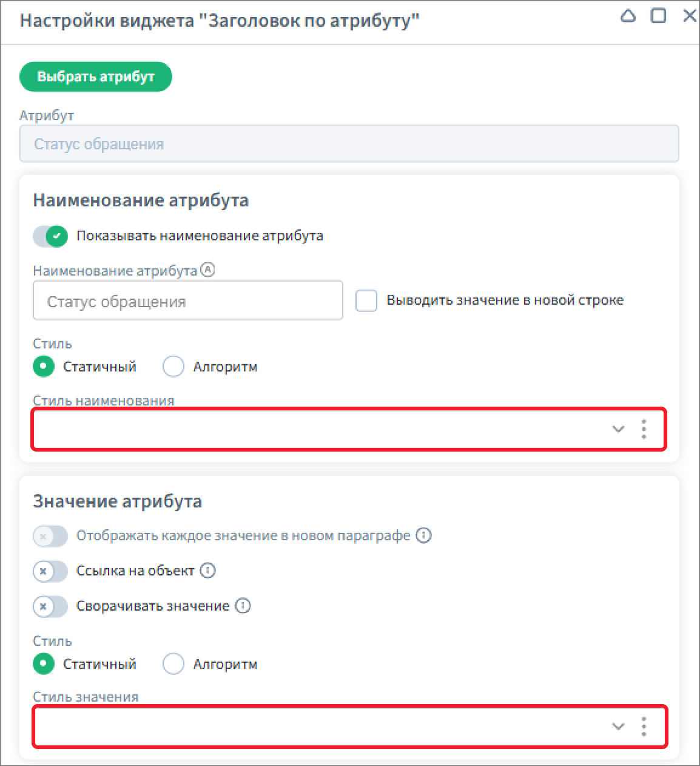Screen dimensions: 700x766
Task: Select Алгоритм style for attribute name
Action: (173, 367)
